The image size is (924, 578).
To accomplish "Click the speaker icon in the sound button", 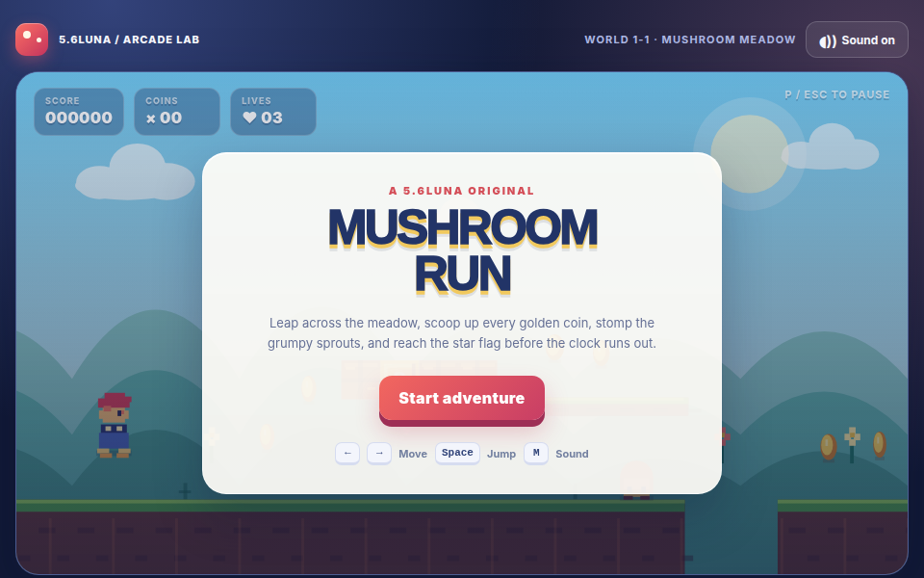I will [828, 40].
